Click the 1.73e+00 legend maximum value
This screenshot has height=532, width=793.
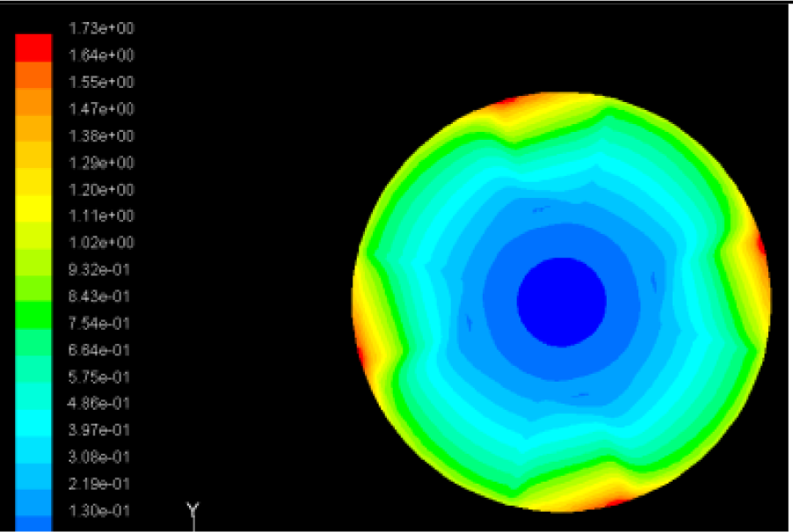pyautogui.click(x=101, y=28)
